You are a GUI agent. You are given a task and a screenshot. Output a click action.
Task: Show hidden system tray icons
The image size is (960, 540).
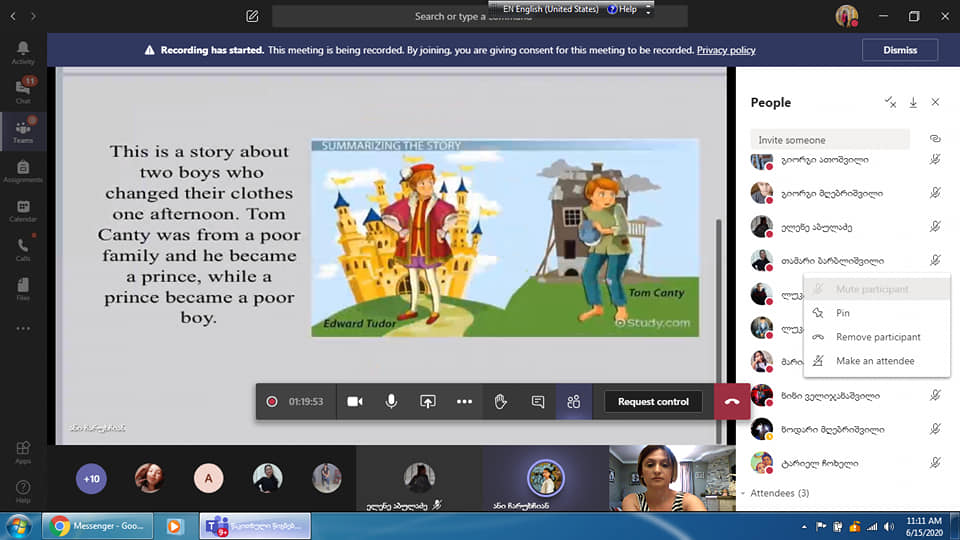coord(804,527)
